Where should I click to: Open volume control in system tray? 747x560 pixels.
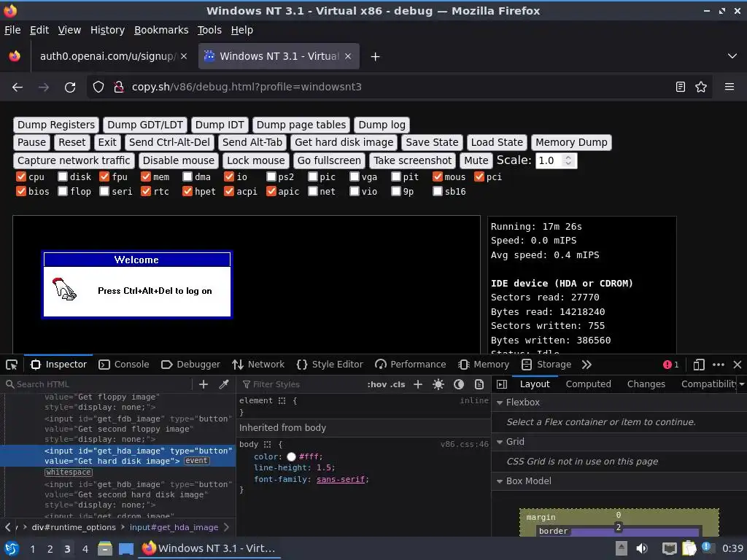pyautogui.click(x=642, y=548)
